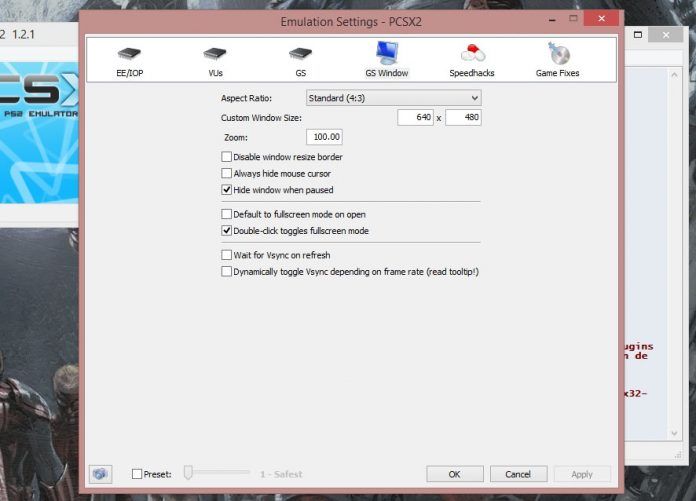The width and height of the screenshot is (696, 501).
Task: Open the Speedhacks tab
Action: tap(471, 60)
